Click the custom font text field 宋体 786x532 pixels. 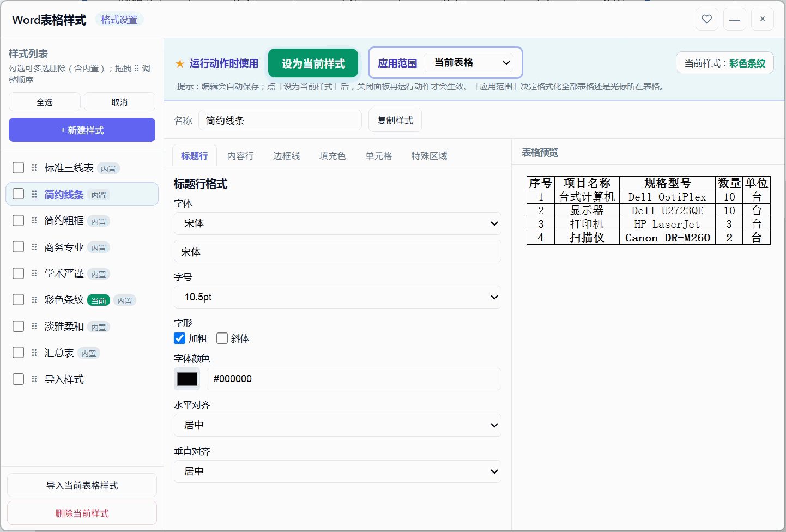pos(337,251)
